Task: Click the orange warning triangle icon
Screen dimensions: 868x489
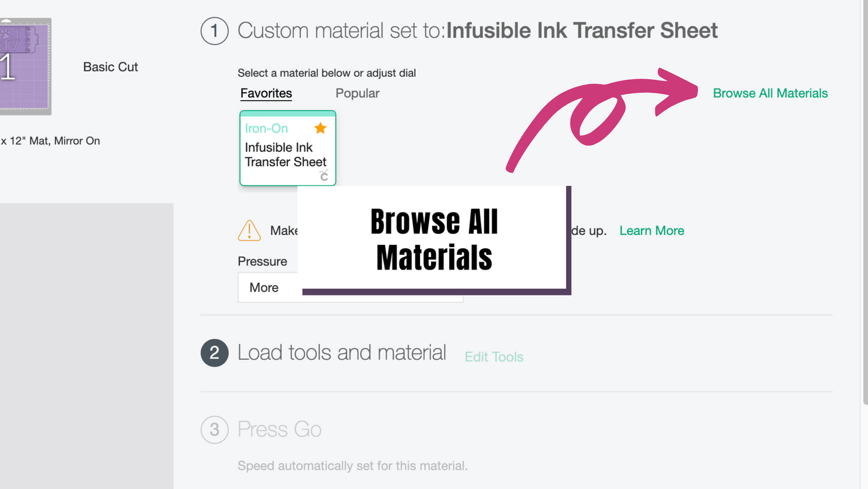Action: pos(249,230)
